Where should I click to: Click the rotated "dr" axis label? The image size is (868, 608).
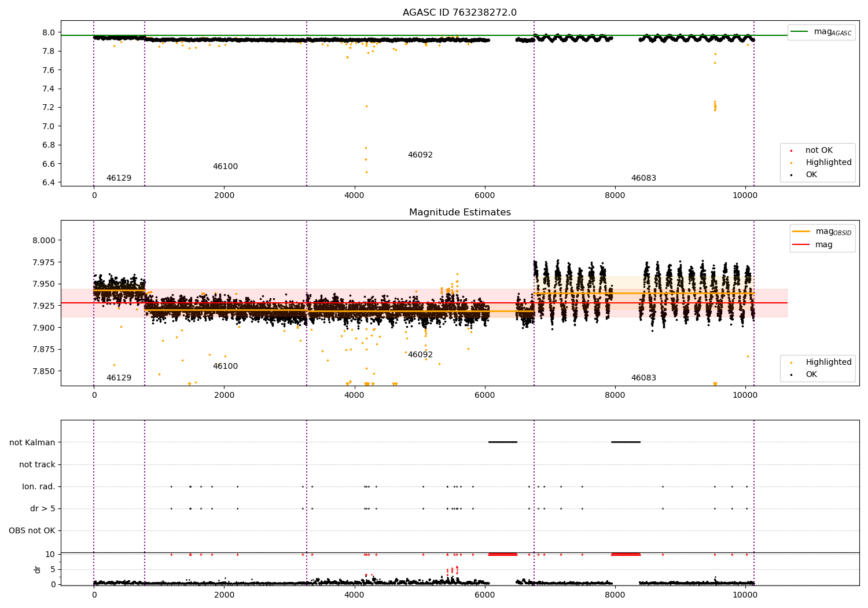point(38,569)
